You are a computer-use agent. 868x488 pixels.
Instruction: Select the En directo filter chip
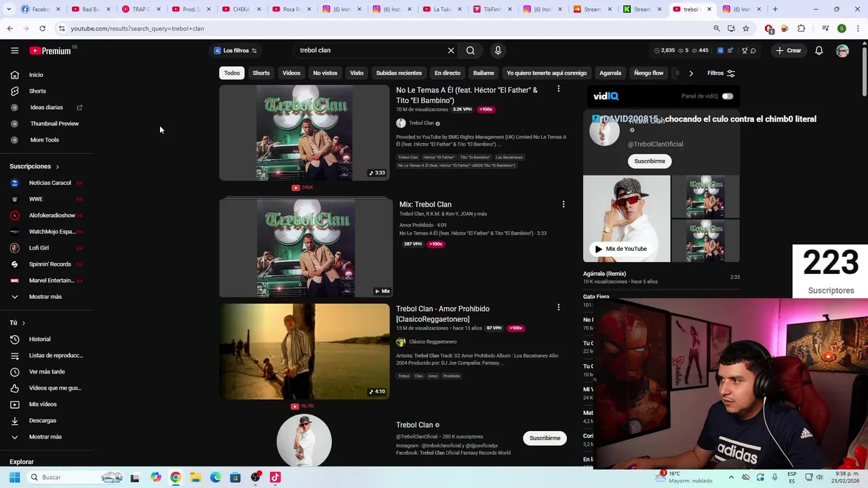pos(447,73)
